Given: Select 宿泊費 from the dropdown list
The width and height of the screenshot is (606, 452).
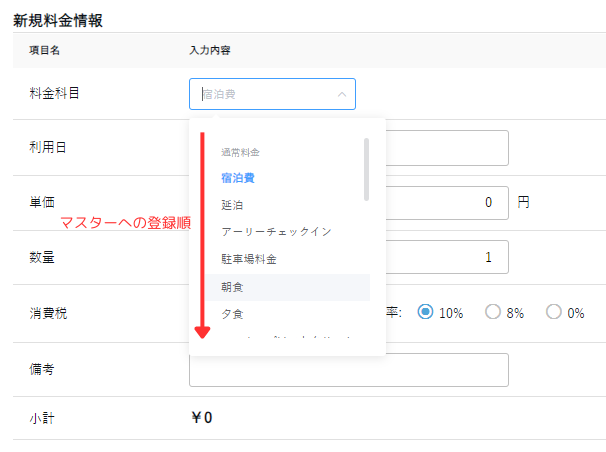Looking at the screenshot, I should [x=238, y=178].
